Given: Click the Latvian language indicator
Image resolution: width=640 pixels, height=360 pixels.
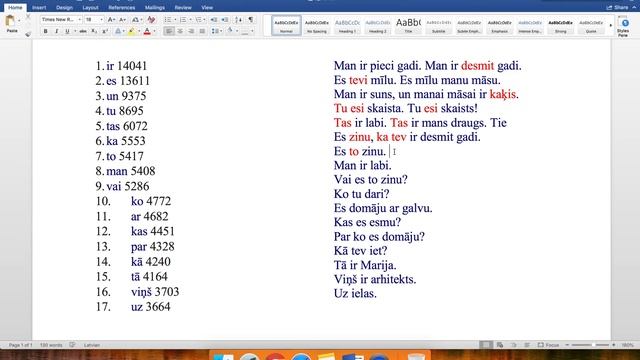Looking at the screenshot, I should pos(92,345).
